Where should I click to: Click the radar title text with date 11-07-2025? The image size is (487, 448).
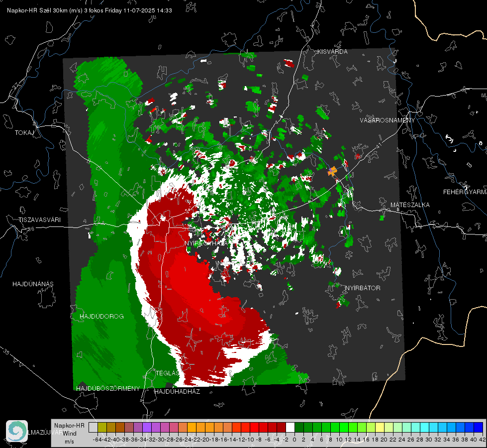point(90,10)
